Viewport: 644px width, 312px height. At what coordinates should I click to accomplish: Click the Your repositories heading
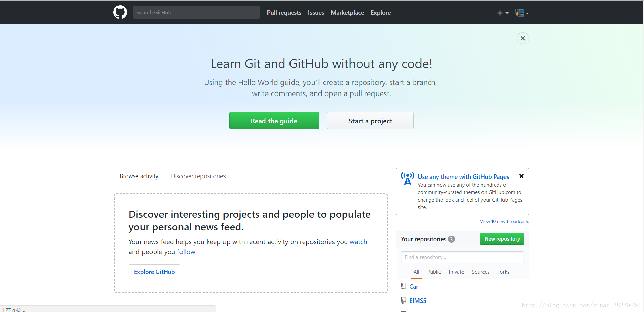(x=424, y=239)
